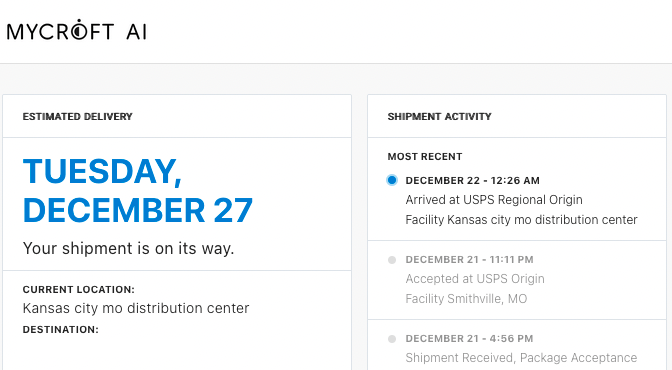Click 'Facility Kansas city mo distribution center' activity line
The image size is (672, 370).
[521, 220]
